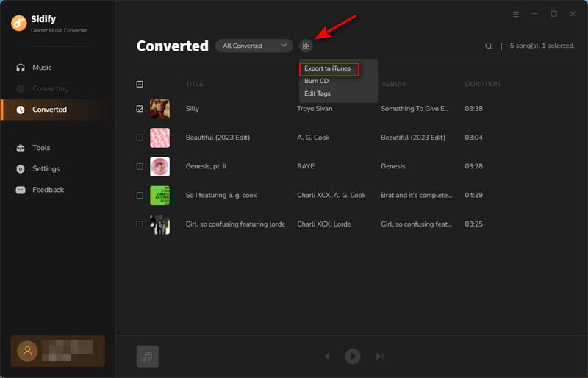
Task: Click Girl, so confusing cover thumbnail
Action: pyautogui.click(x=159, y=224)
